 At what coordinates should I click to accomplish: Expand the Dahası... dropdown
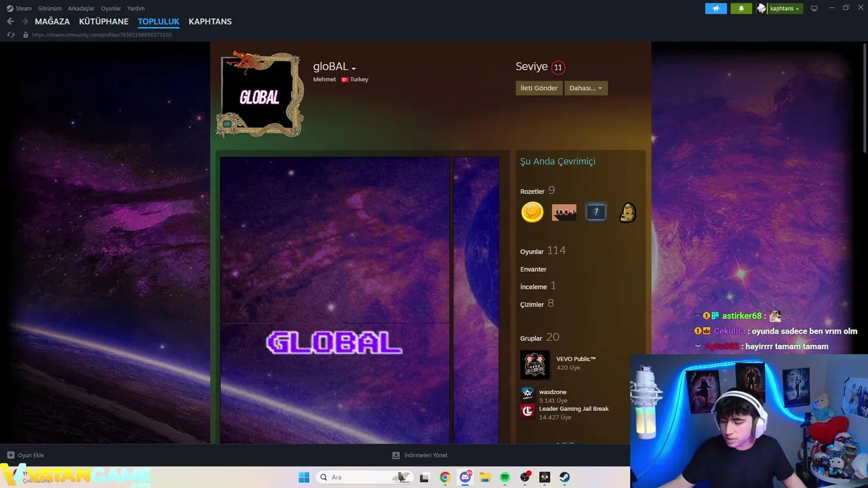586,88
